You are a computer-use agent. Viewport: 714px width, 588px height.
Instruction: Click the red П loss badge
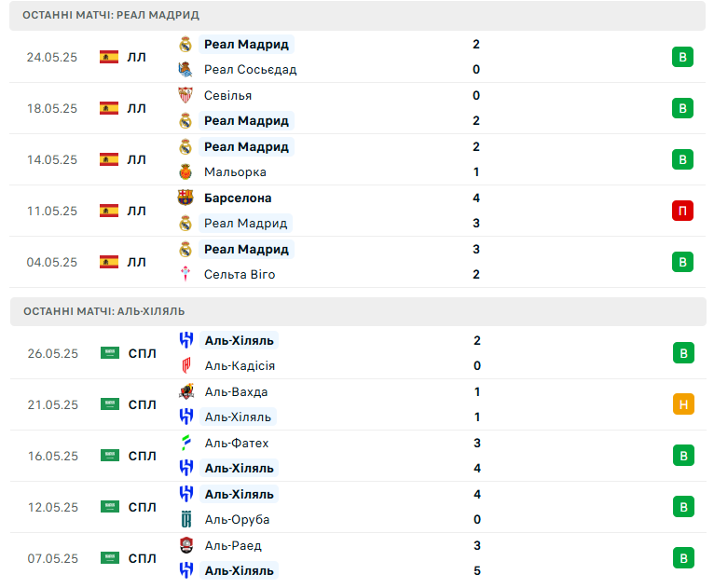(682, 211)
